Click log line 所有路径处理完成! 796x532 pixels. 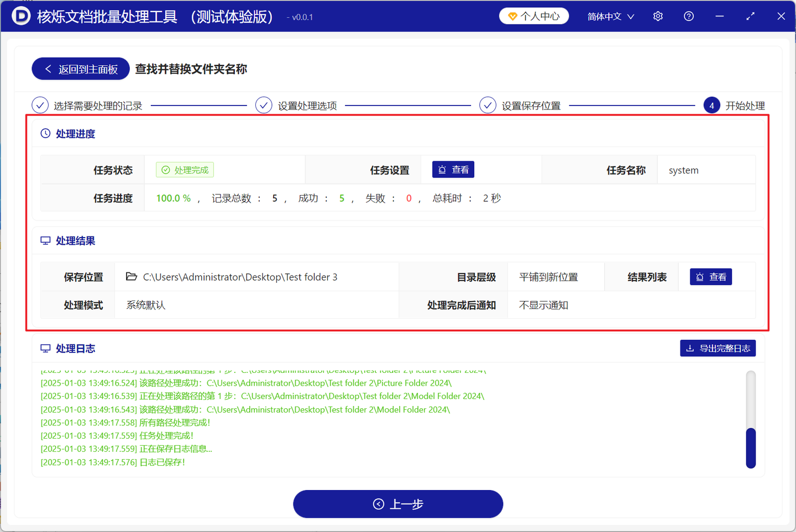click(x=125, y=422)
